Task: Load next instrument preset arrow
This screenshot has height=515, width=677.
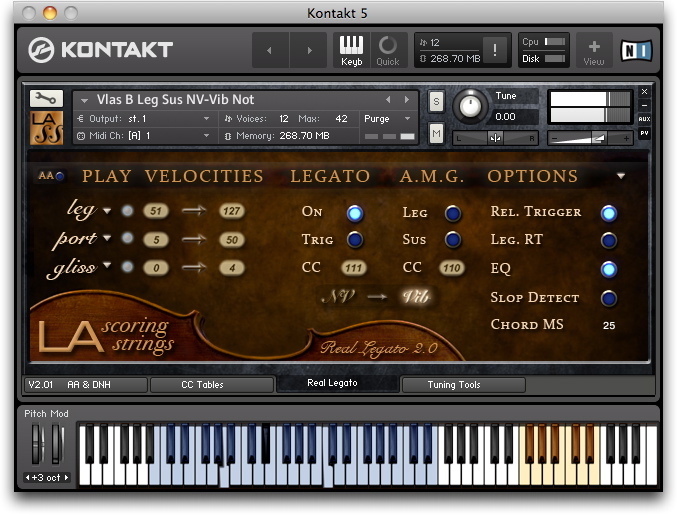Action: coord(407,100)
